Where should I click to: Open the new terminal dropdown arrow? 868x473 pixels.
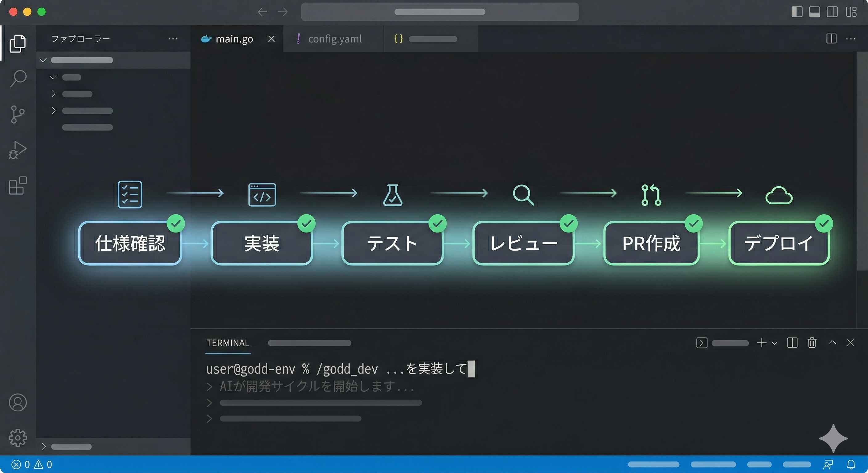[774, 343]
